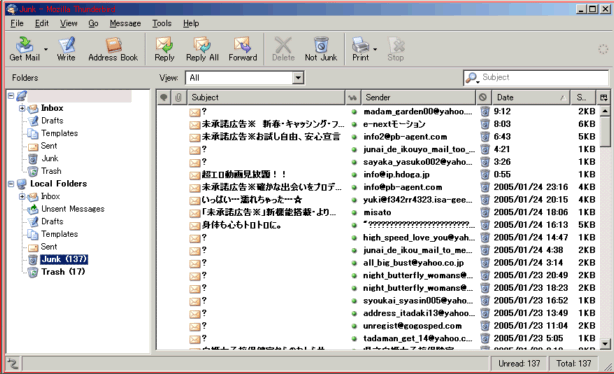Open the Address Book
Image resolution: width=614 pixels, height=374 pixels.
(x=113, y=49)
